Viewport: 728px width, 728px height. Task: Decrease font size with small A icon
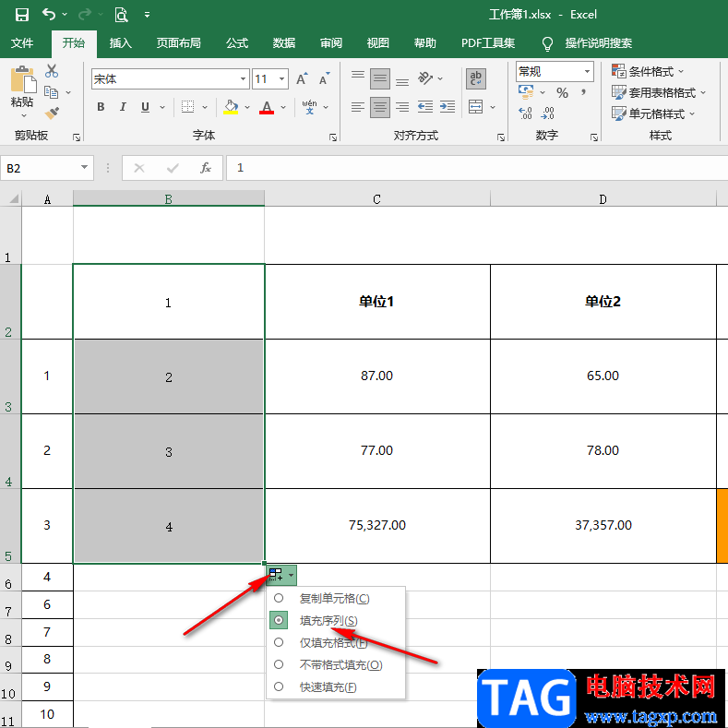pyautogui.click(x=324, y=79)
